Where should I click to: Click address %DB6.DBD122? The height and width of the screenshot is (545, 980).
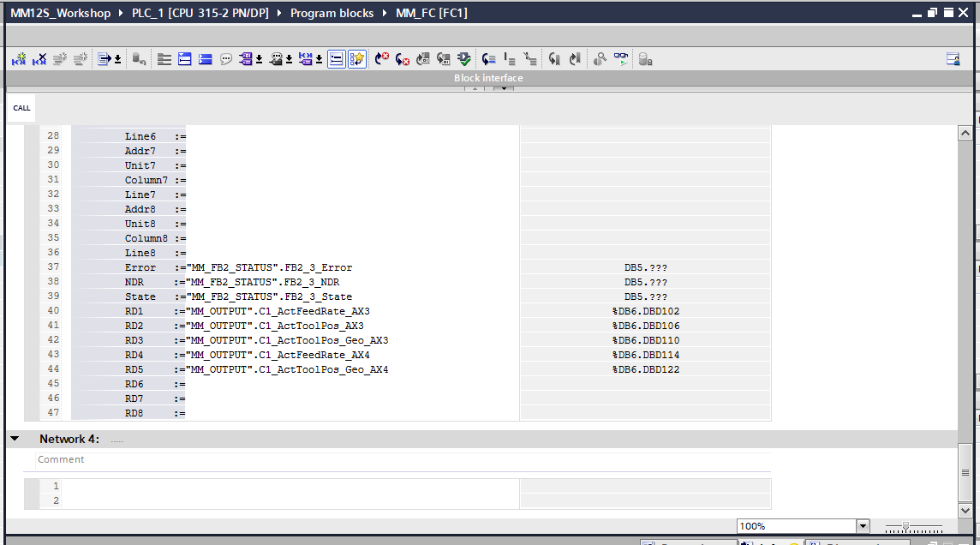(646, 369)
